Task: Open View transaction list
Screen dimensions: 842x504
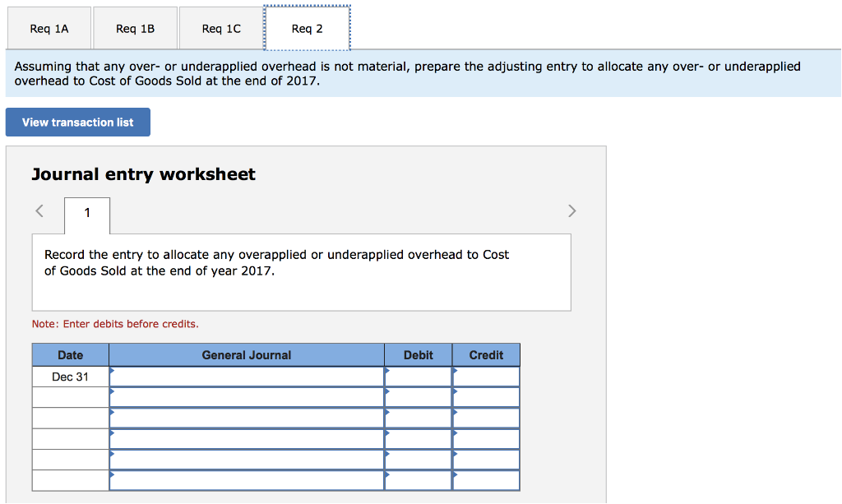Action: pos(78,123)
